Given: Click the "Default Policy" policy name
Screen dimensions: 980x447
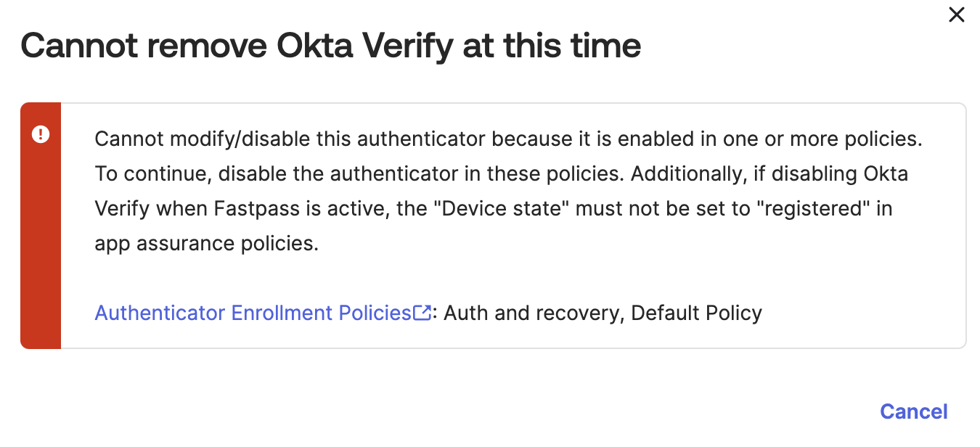Looking at the screenshot, I should pos(697,313).
